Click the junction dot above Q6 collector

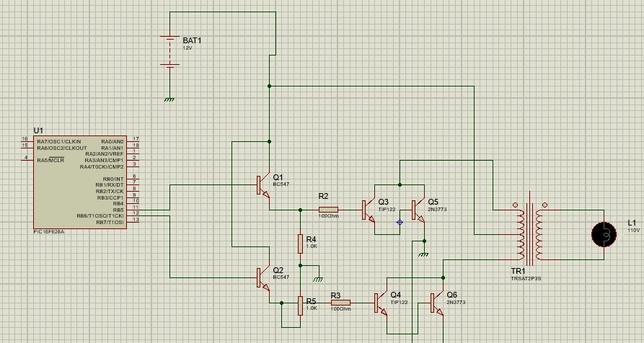(444, 277)
